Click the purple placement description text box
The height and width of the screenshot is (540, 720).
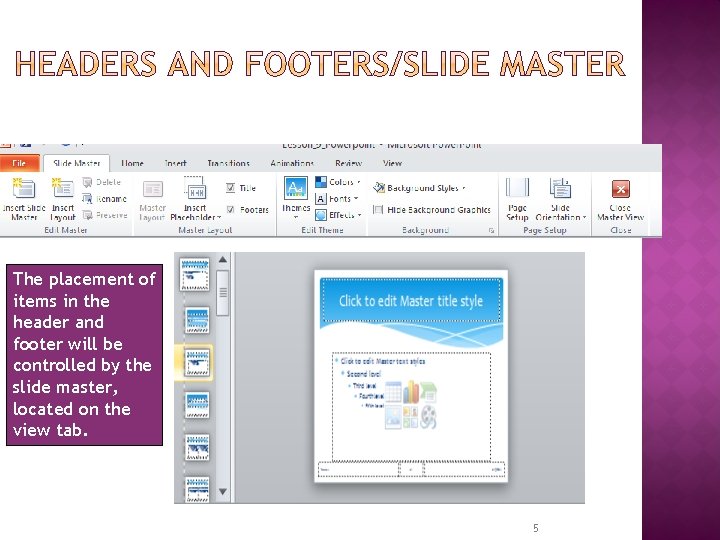tap(84, 355)
